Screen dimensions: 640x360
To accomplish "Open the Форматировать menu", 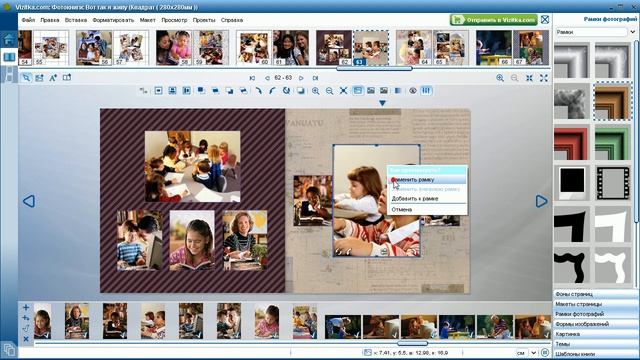I will tap(113, 20).
